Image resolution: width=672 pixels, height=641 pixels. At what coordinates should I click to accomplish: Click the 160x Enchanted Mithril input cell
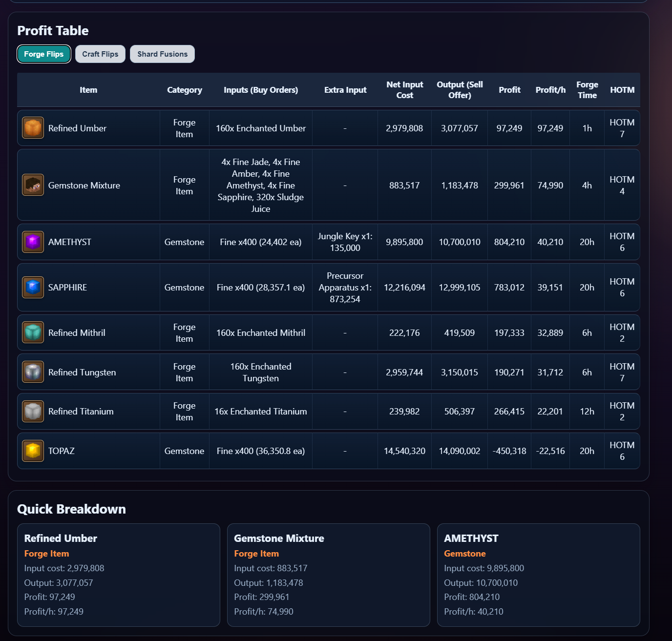tap(261, 332)
